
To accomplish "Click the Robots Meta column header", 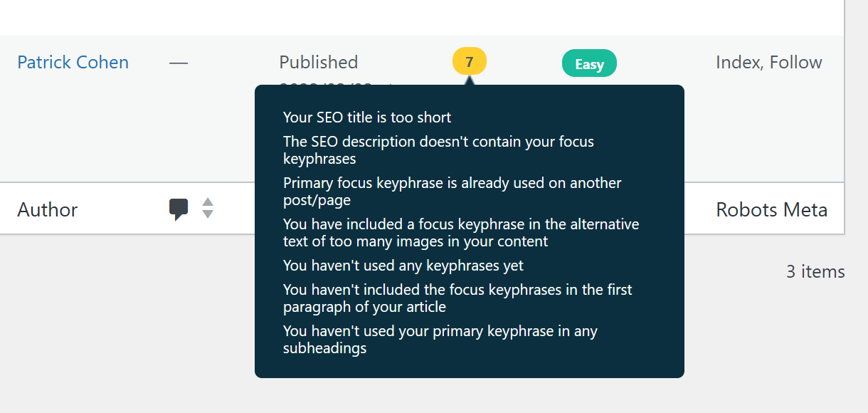I will click(771, 209).
